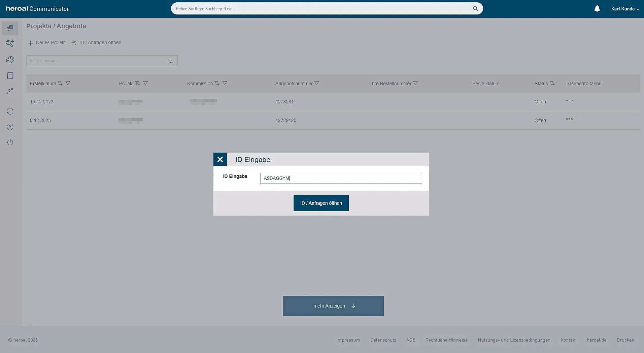Open the projects dashboard sidebar icon
Viewport: 644px width, 353px height.
(10, 28)
